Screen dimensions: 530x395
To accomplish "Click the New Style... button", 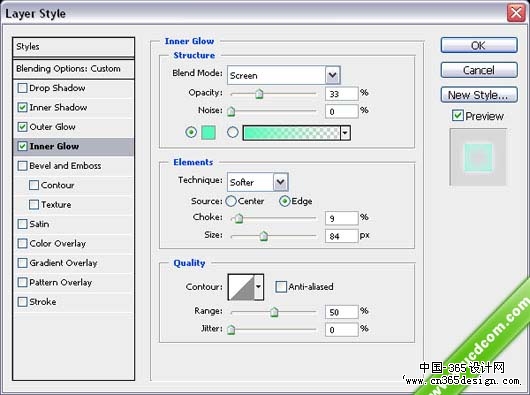I will tap(479, 95).
